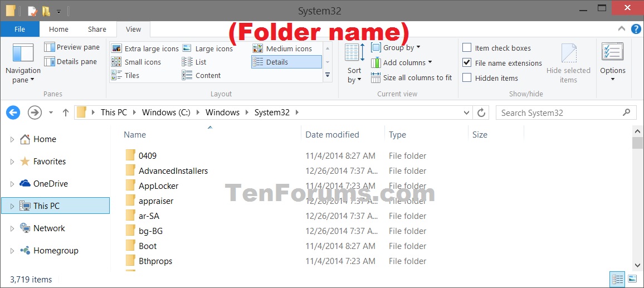Image resolution: width=644 pixels, height=288 pixels.
Task: Open the Add columns dropdown
Action: [401, 63]
